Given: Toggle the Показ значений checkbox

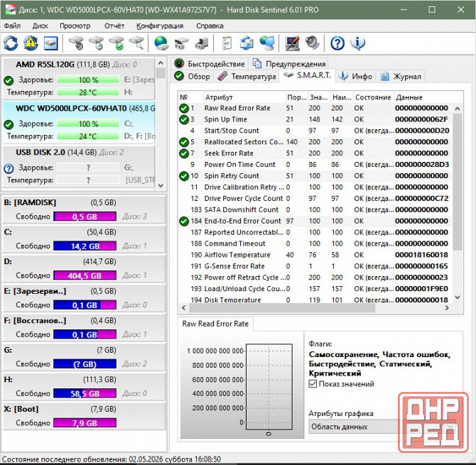Looking at the screenshot, I should [313, 383].
